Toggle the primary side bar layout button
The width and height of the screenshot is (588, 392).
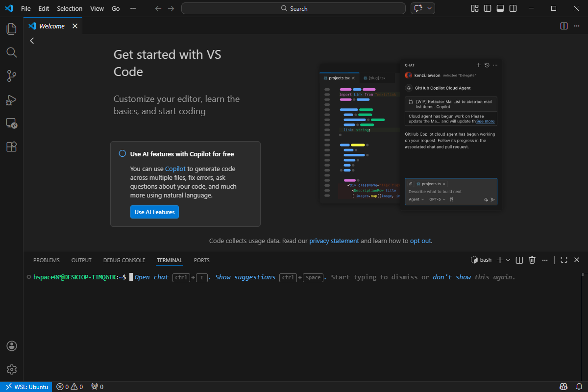click(x=487, y=8)
